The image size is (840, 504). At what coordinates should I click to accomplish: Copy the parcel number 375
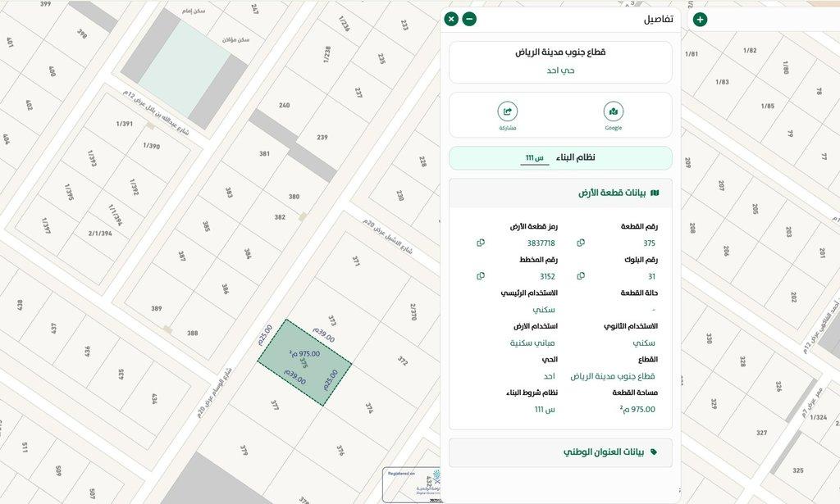(x=581, y=243)
